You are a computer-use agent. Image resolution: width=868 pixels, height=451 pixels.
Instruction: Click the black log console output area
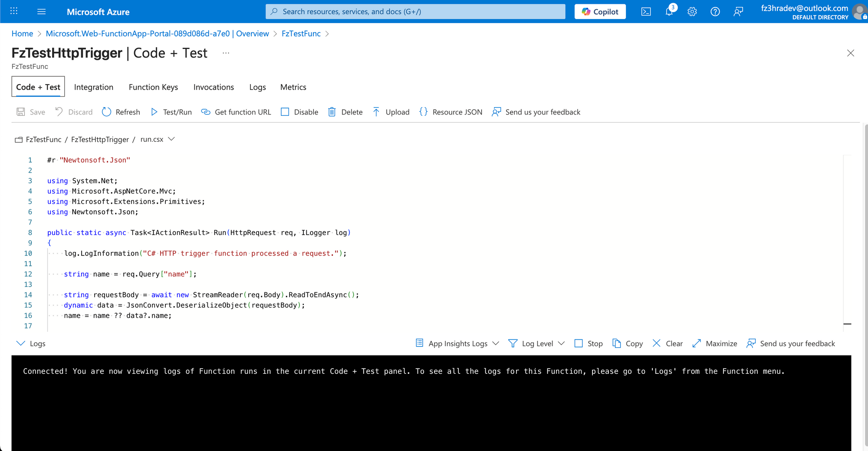(431, 403)
